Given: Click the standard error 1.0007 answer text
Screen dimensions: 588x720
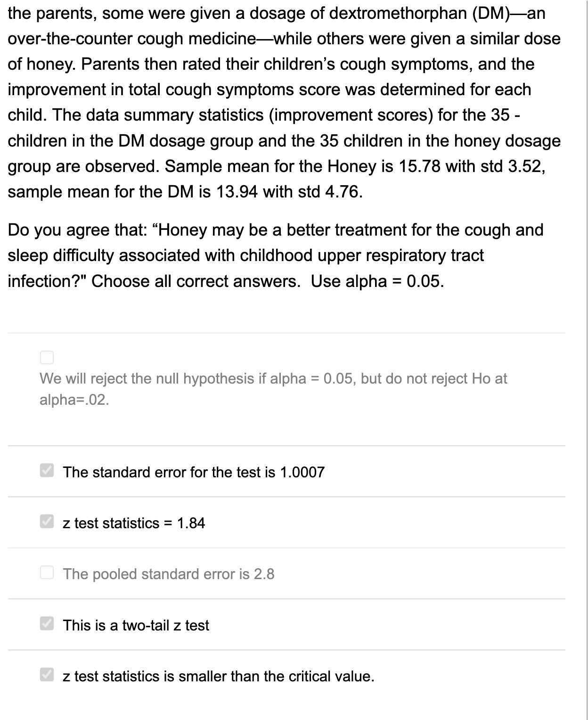Looking at the screenshot, I should coord(194,471).
